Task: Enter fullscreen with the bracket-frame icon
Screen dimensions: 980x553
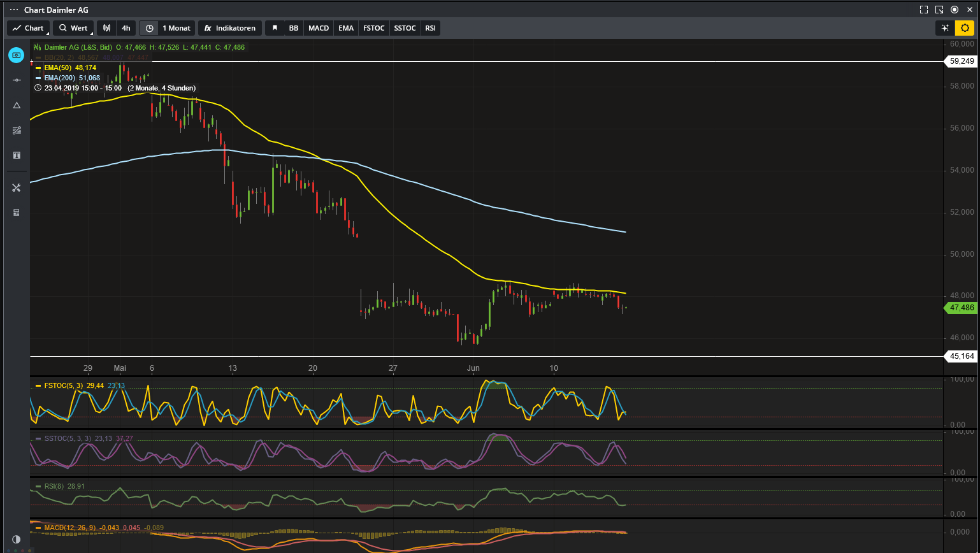Action: [923, 10]
